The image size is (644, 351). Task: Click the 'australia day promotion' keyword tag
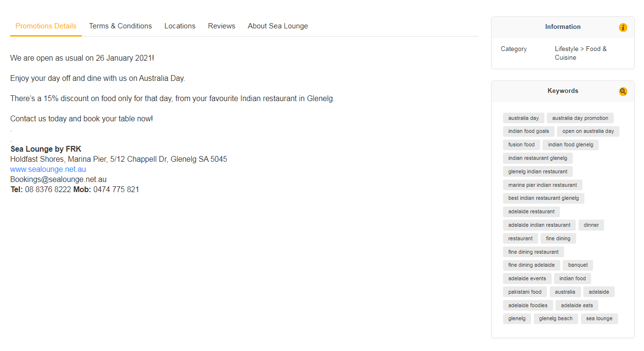coord(580,118)
